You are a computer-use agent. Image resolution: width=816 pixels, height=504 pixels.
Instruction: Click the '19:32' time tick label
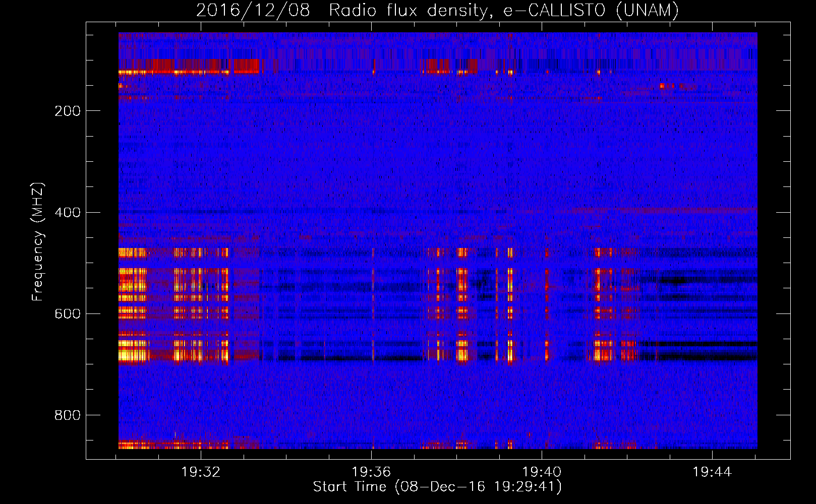201,472
